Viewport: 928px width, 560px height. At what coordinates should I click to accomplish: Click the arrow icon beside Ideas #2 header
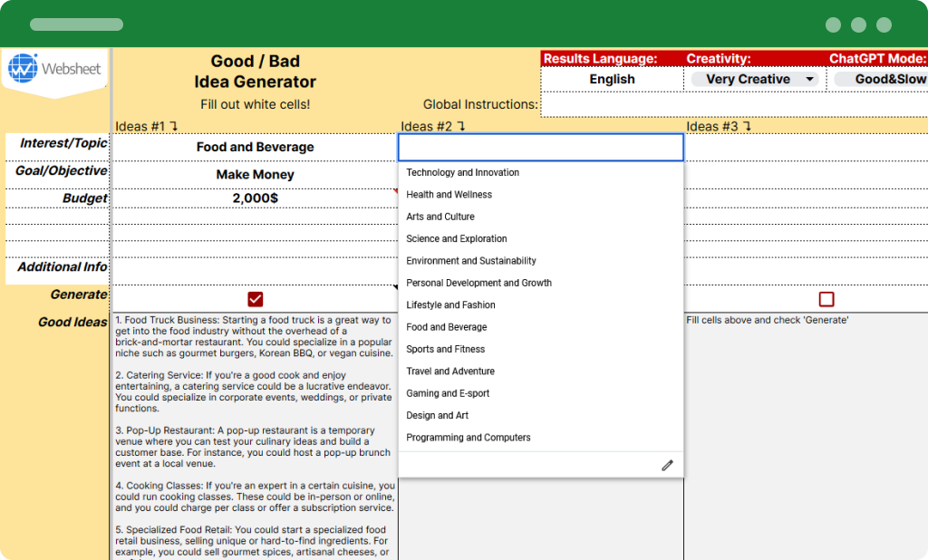pyautogui.click(x=464, y=124)
